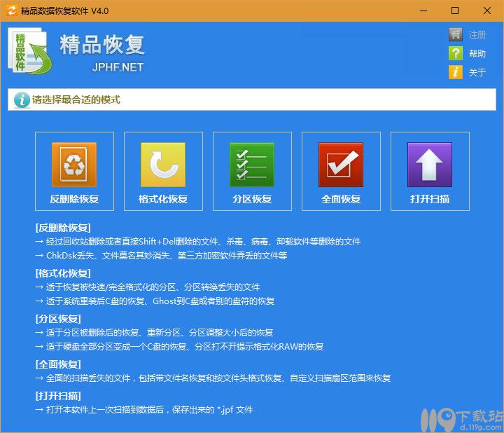Click the line about 自定义扫描扇区范围
Image resolution: width=504 pixels, height=433 pixels.
(213, 378)
